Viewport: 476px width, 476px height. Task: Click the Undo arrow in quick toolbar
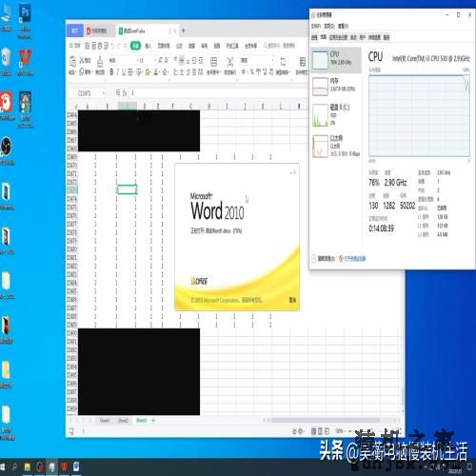point(112,46)
